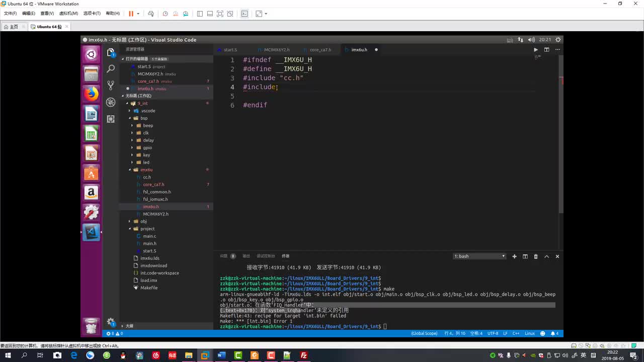Open the Problems panel tab
The width and height of the screenshot is (644, 362).
pos(227,256)
